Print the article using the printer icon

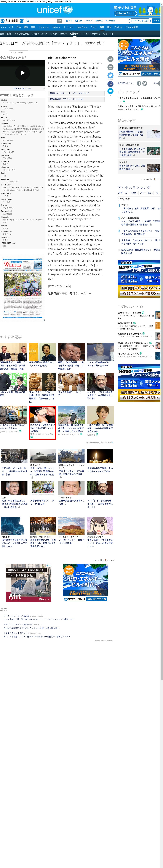coord(110,67)
